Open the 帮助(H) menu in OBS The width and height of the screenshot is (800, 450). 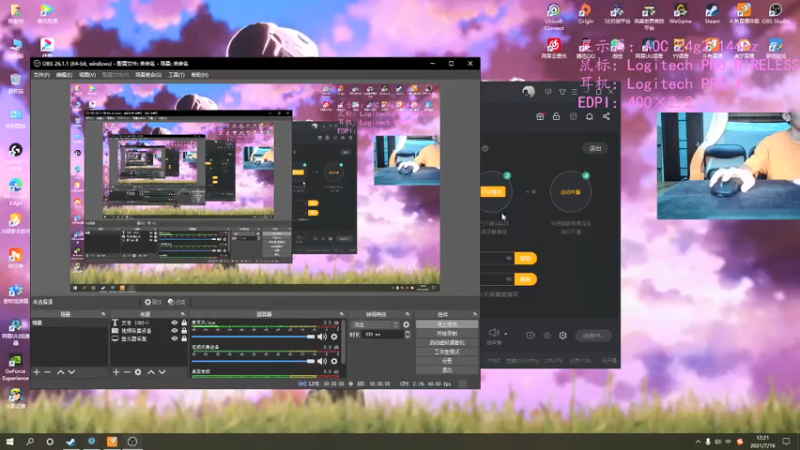click(x=199, y=75)
